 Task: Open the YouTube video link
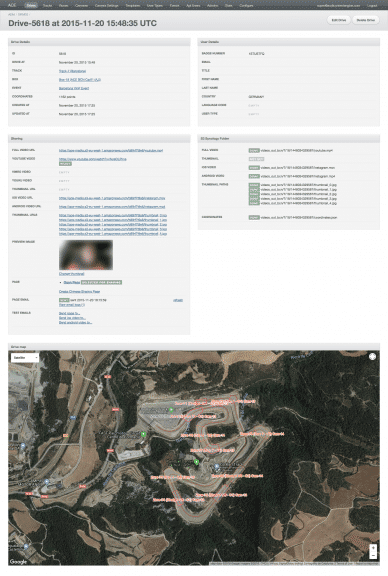point(93,159)
